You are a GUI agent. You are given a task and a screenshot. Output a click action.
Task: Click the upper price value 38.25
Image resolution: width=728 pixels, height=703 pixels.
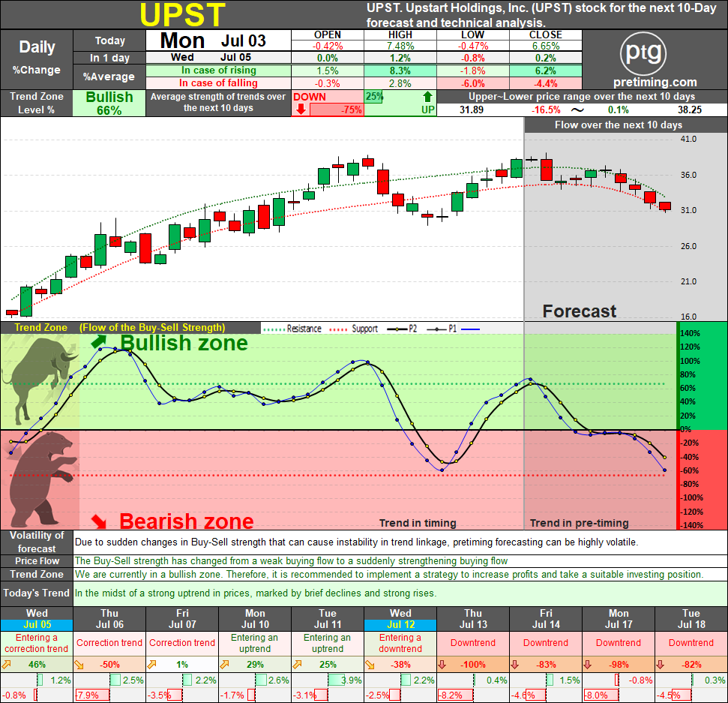coord(690,110)
